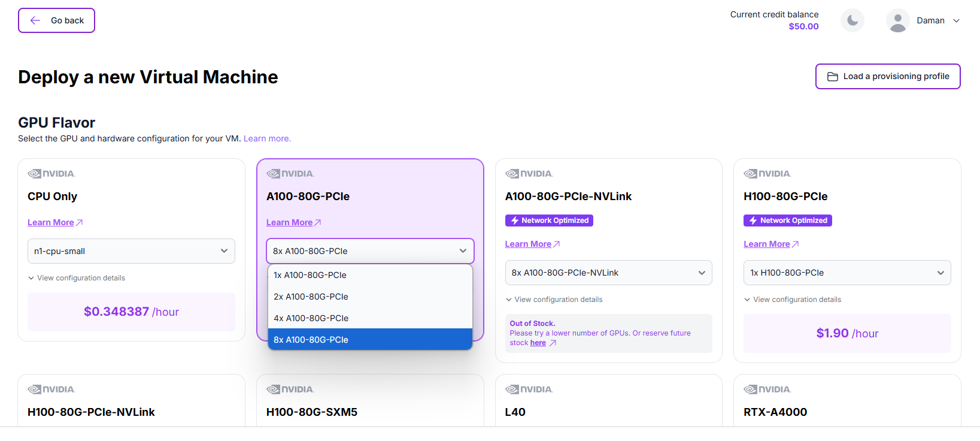This screenshot has width=980, height=441.
Task: Expand the Daman account menu chevron
Action: (956, 20)
